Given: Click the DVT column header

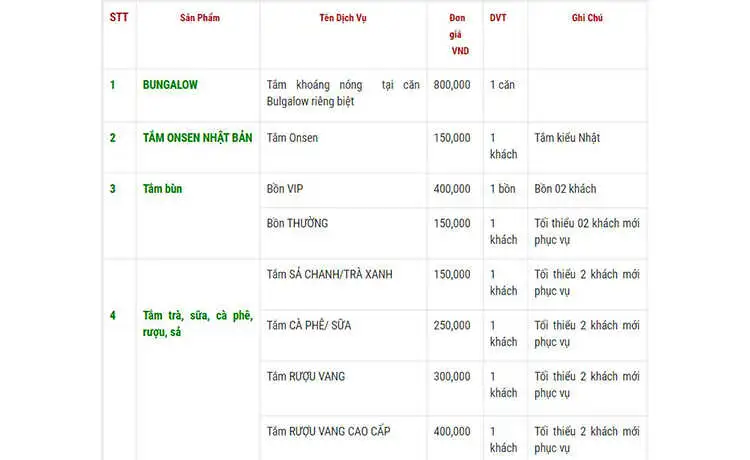Looking at the screenshot, I should point(498,18).
